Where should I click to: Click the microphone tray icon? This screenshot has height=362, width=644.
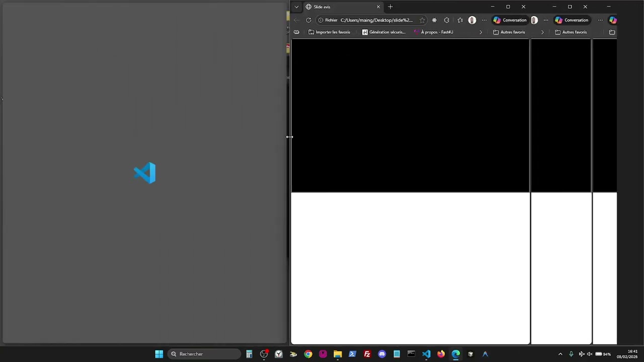tap(571, 354)
